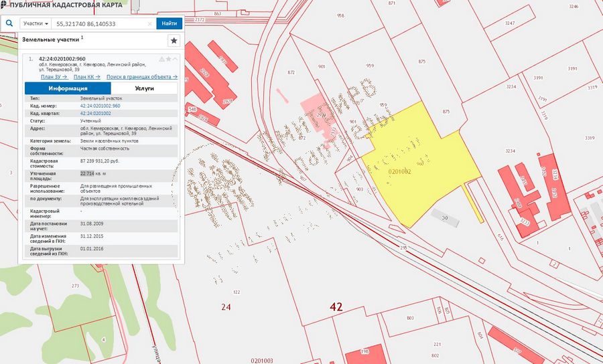The height and width of the screenshot is (364, 603).
Task: Click the gray building labeled 39
Action: pos(445,217)
